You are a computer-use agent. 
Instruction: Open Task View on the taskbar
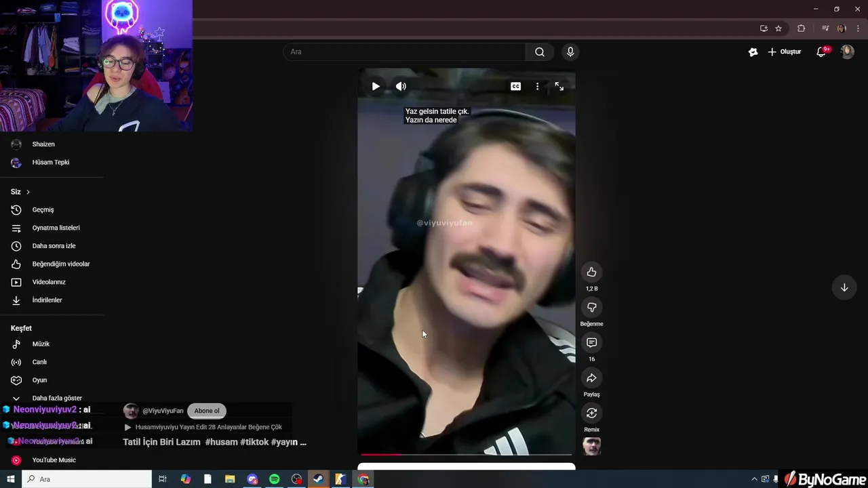tap(163, 479)
